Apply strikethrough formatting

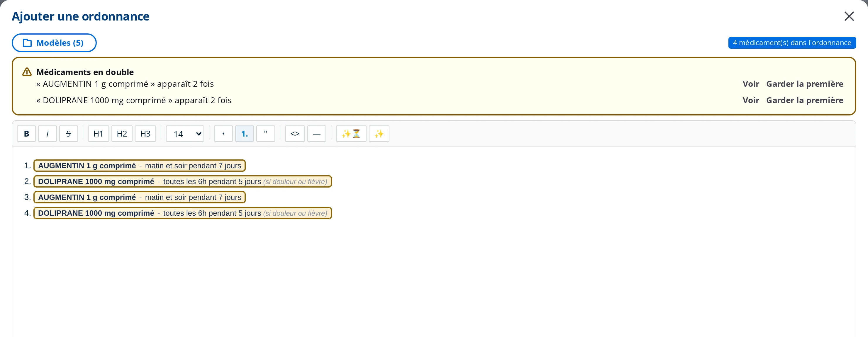tap(68, 134)
